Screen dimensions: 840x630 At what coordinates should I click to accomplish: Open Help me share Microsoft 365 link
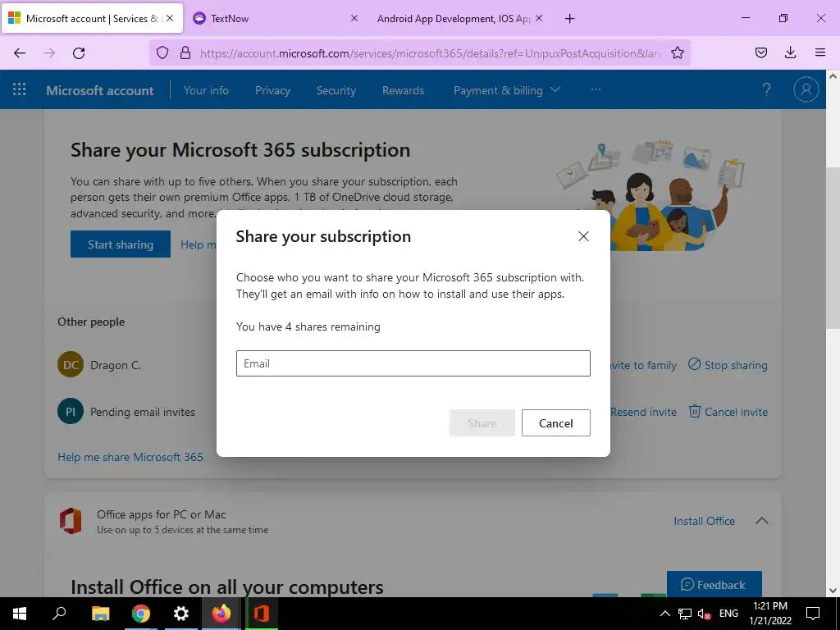coord(130,457)
